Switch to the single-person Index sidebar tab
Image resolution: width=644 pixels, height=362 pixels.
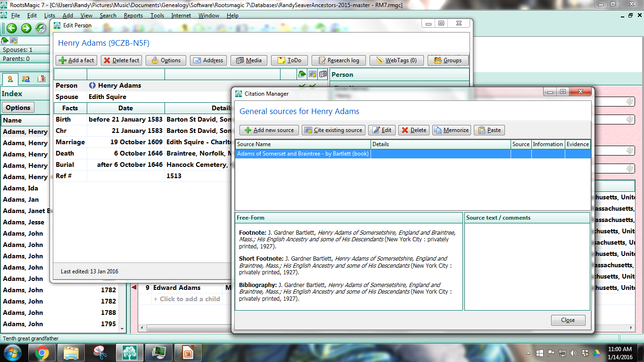coord(9,79)
